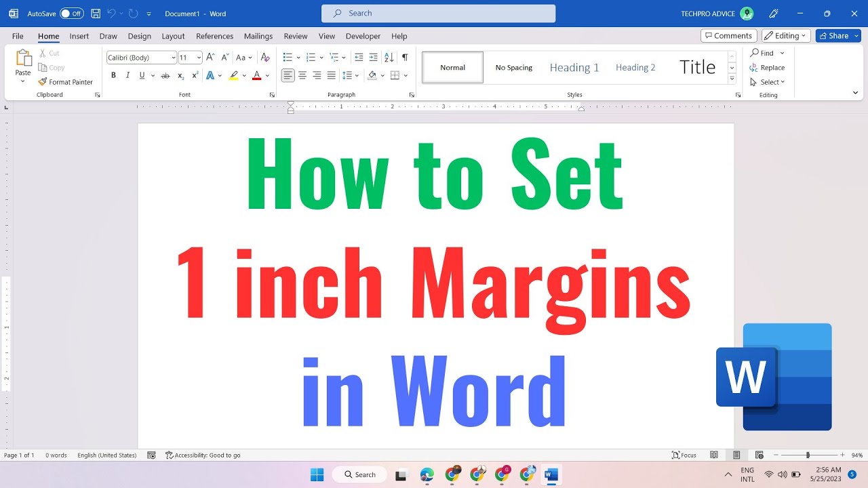The width and height of the screenshot is (868, 488).
Task: Collapse the ribbon with the chevron
Action: pos(856,91)
